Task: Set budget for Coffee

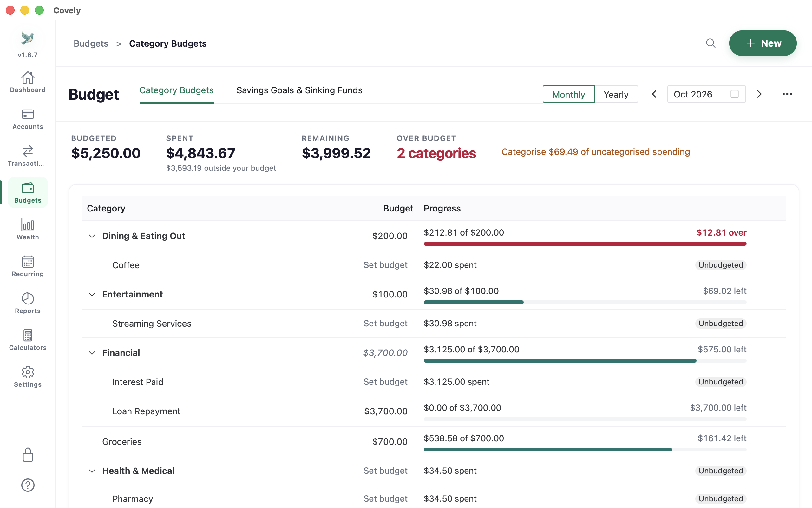Action: pyautogui.click(x=385, y=265)
